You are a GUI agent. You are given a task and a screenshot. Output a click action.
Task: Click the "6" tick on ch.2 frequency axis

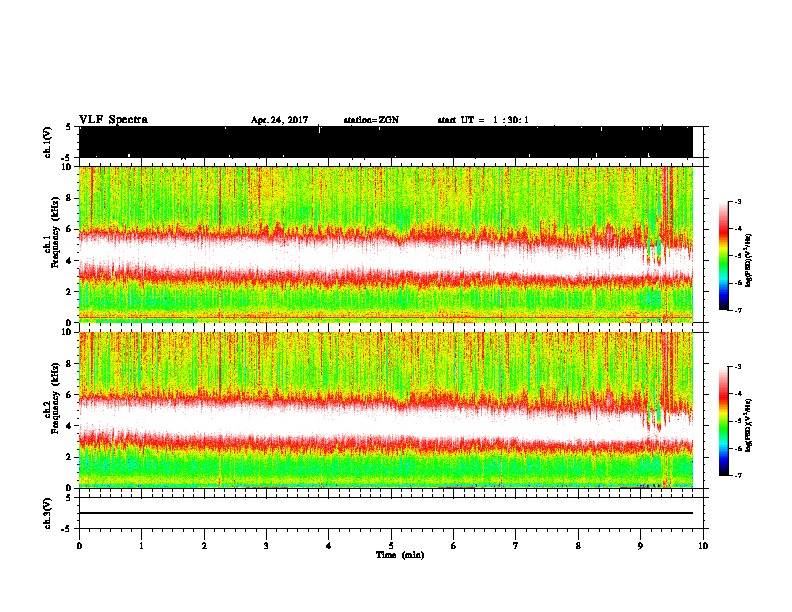click(x=70, y=395)
